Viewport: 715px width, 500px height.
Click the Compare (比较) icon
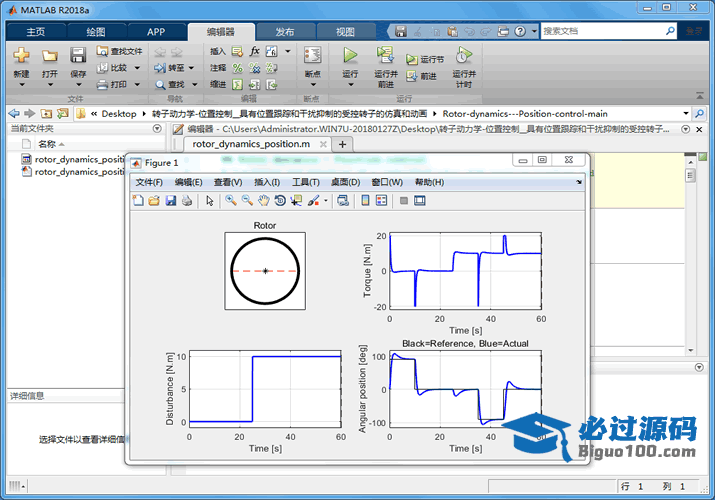[102, 68]
